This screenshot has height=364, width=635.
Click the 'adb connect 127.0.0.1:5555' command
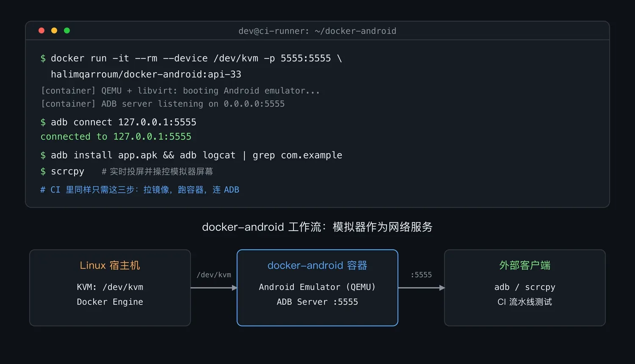119,122
